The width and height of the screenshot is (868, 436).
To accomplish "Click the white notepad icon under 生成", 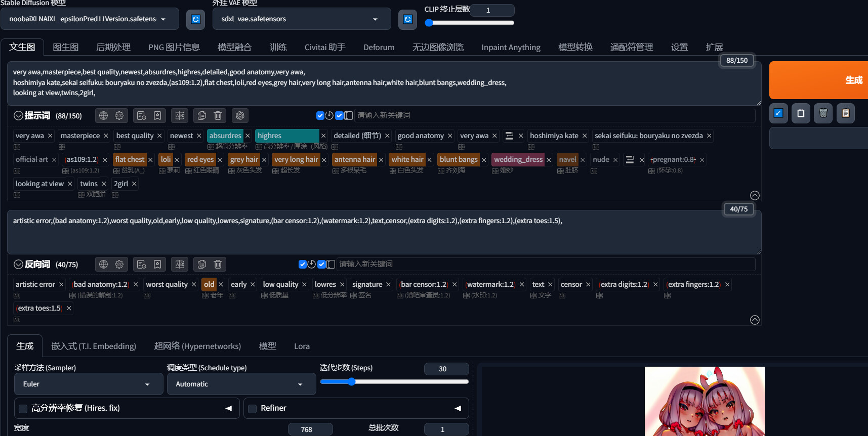I will click(801, 113).
